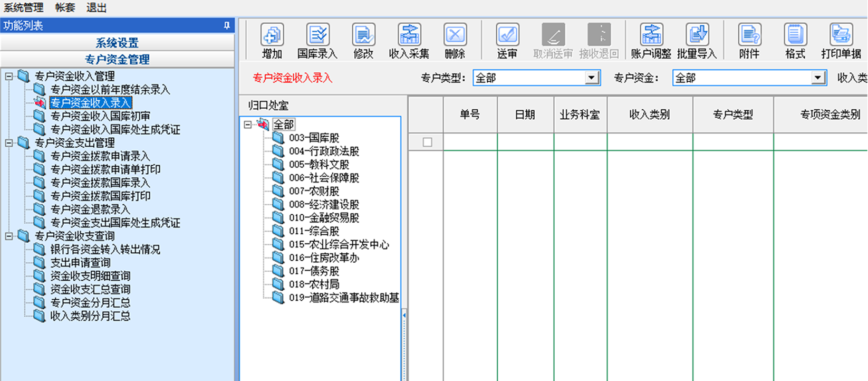Select 专户资金拨款申请录入 in the tree

click(100, 156)
